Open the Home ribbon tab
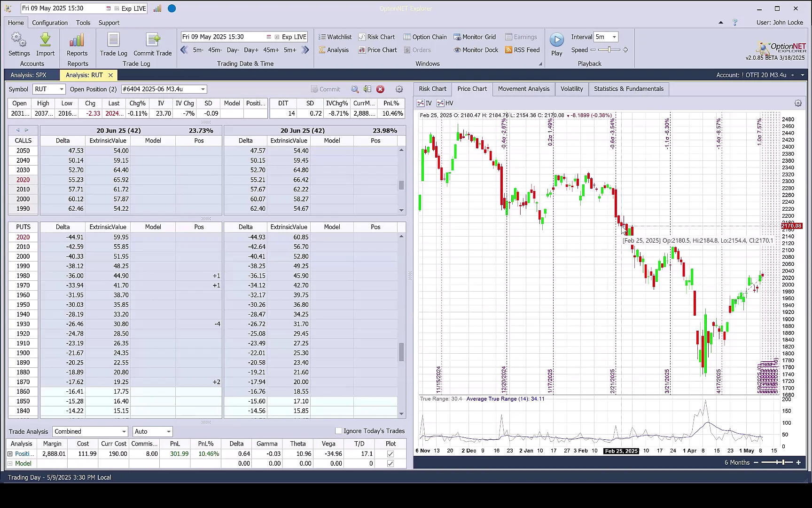The image size is (812, 508). (16, 23)
